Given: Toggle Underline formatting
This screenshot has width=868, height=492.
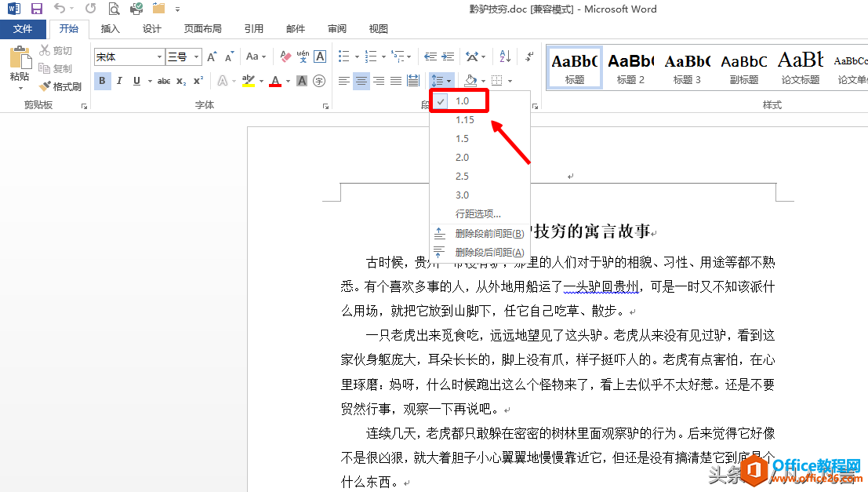Looking at the screenshot, I should (136, 81).
